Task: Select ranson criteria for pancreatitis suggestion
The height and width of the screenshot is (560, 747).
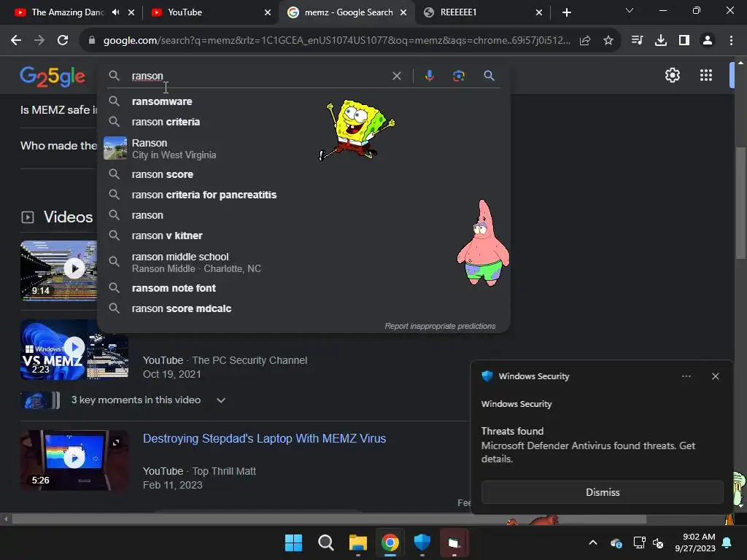Action: pyautogui.click(x=303, y=195)
